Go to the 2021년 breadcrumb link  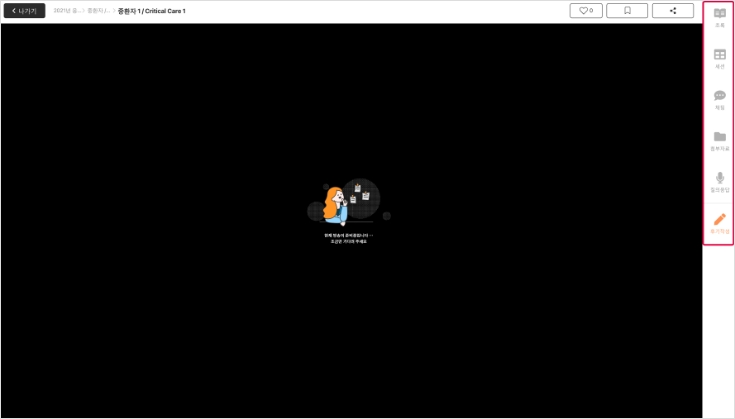coord(67,11)
